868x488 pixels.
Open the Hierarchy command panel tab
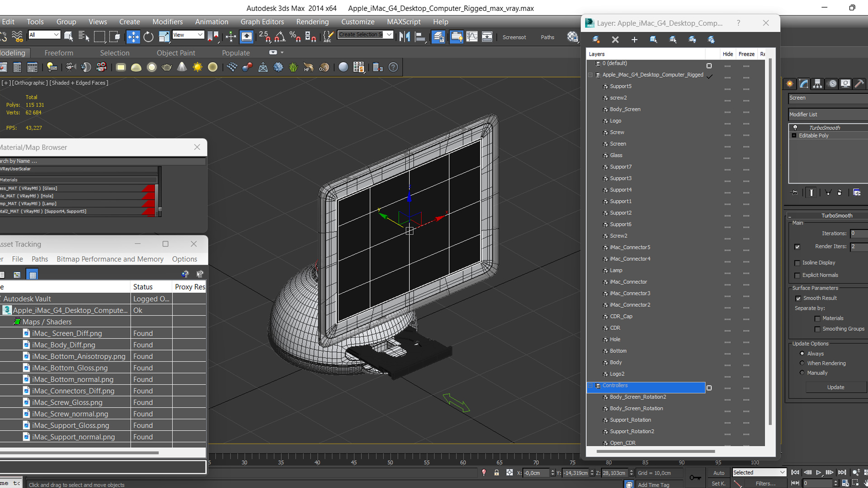click(817, 84)
